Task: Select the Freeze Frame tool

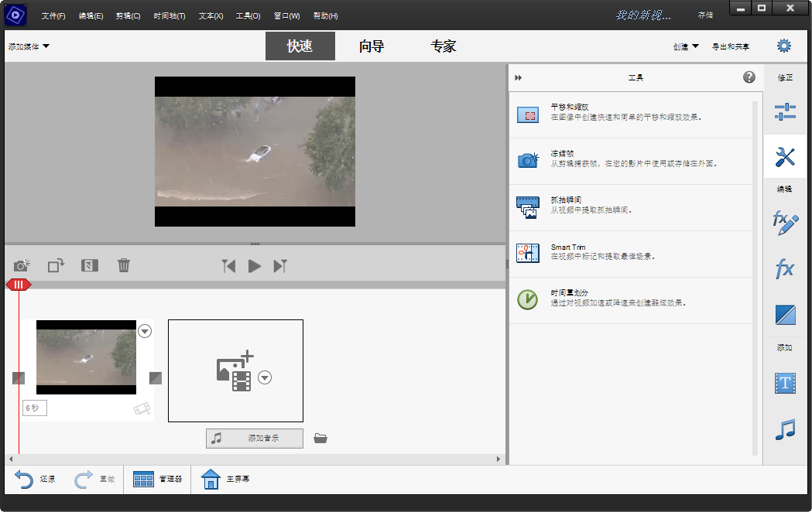Action: click(528, 161)
